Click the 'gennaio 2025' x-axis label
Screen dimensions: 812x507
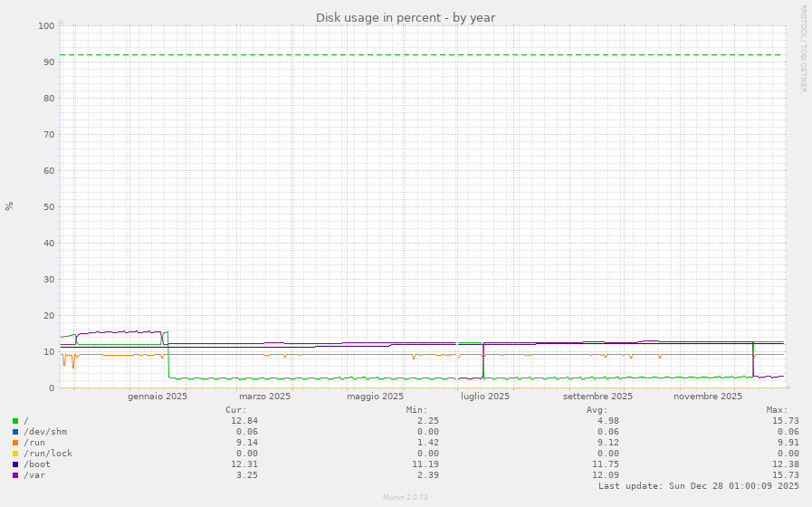point(158,397)
